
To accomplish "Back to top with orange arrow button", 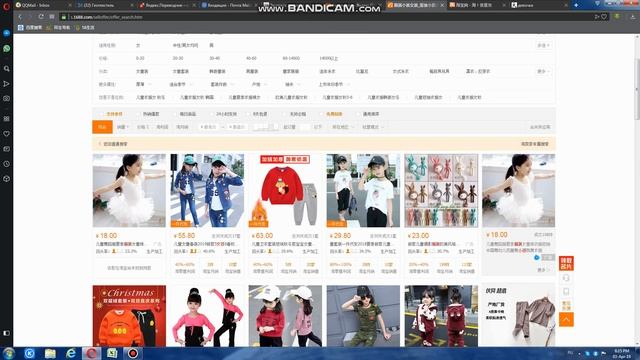I will (566, 319).
